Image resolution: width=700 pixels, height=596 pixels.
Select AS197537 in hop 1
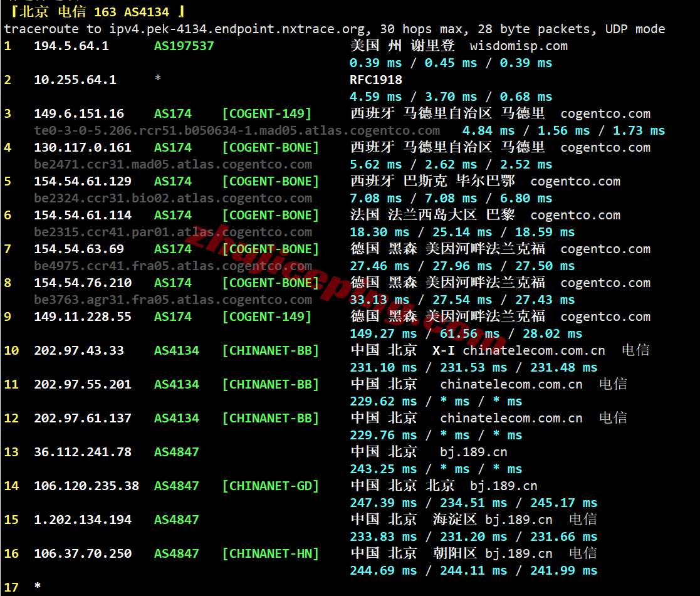click(184, 46)
